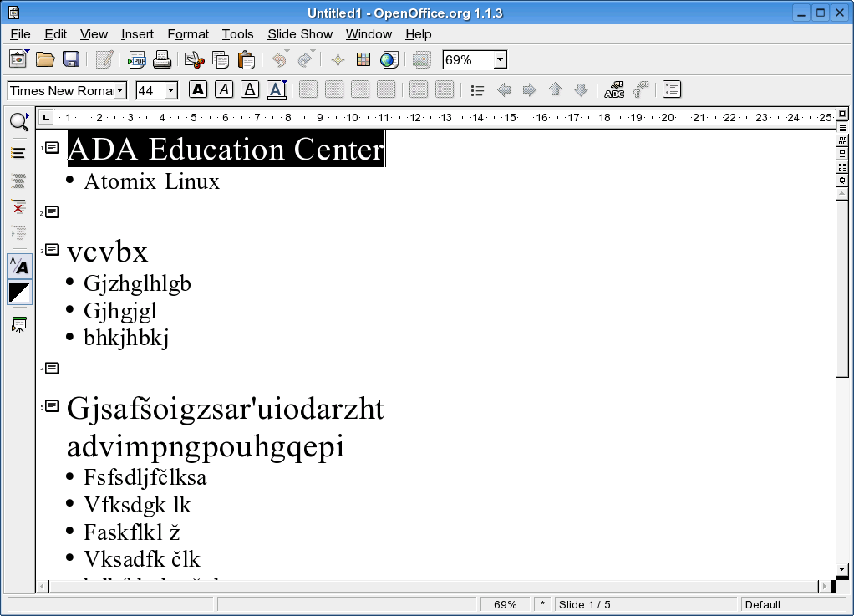The width and height of the screenshot is (854, 616).
Task: Select the slide 5 icon beside 'Gjsafšoigzsar'
Action: click(52, 405)
